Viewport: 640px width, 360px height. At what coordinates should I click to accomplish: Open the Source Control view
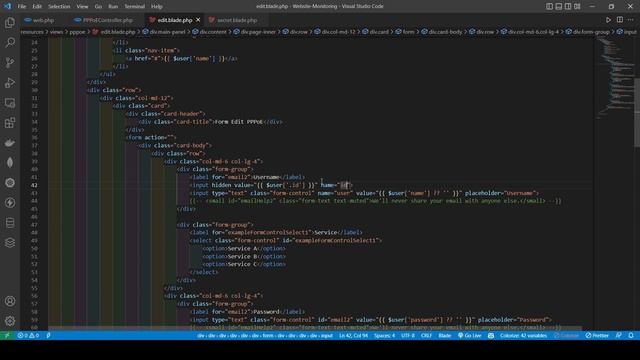(x=10, y=62)
